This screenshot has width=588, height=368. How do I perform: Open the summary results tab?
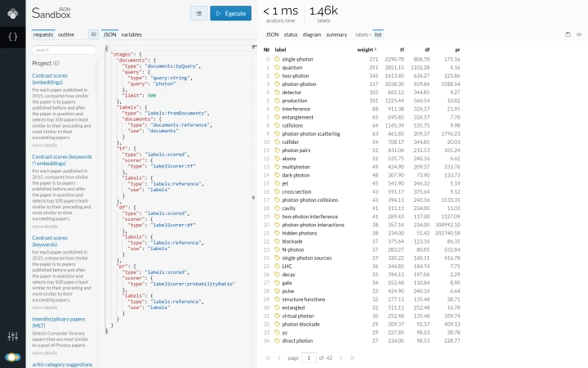(x=336, y=34)
